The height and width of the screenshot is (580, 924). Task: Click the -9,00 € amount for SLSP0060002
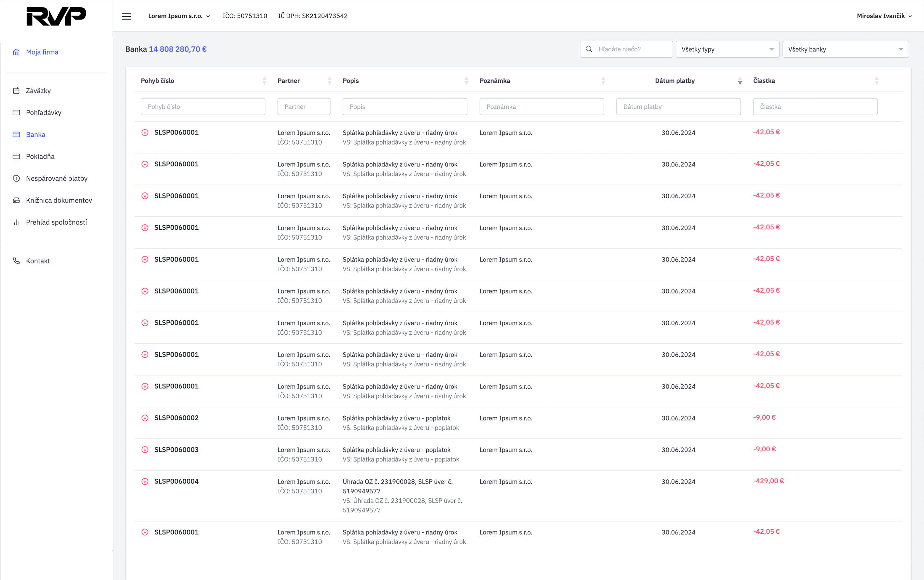764,417
